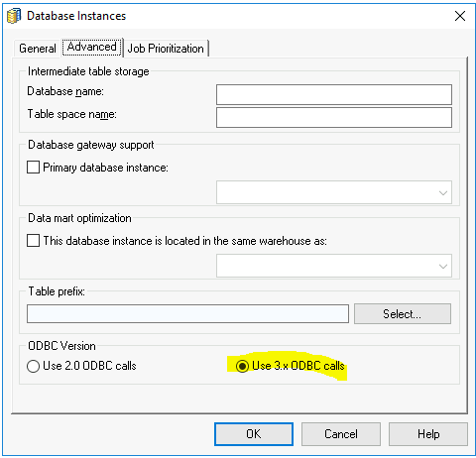The image size is (476, 458).
Task: Click the Select... button for table prefix
Action: coord(403,314)
